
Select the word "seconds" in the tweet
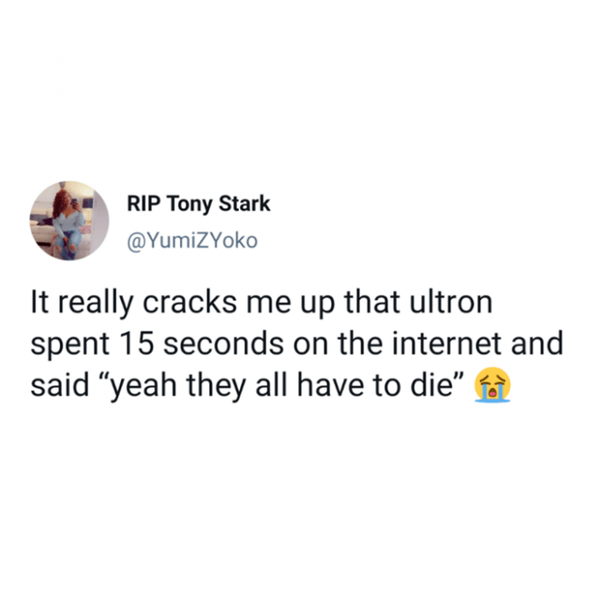[224, 343]
